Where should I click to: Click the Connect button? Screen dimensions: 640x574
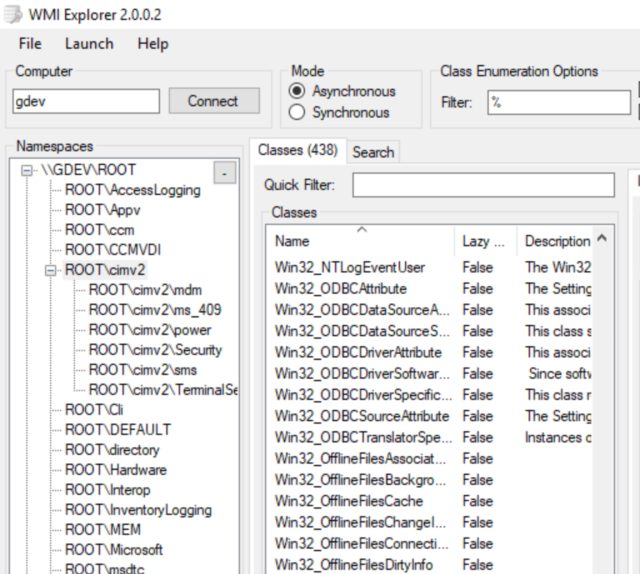[x=214, y=101]
